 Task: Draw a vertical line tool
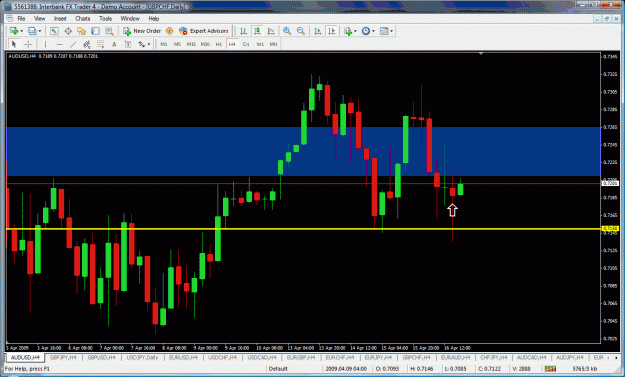45,44
